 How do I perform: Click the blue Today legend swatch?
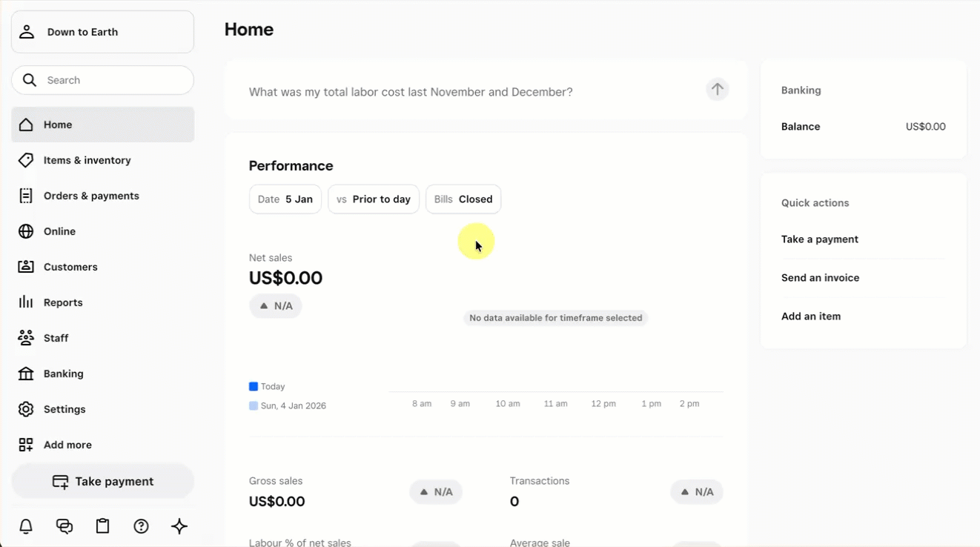[254, 387]
